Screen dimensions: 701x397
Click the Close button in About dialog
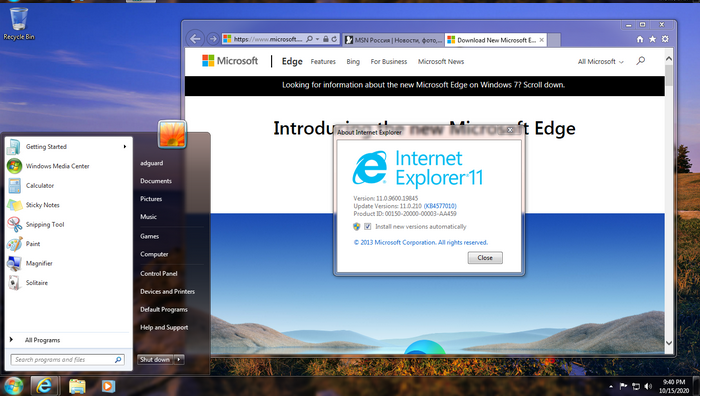(x=485, y=258)
